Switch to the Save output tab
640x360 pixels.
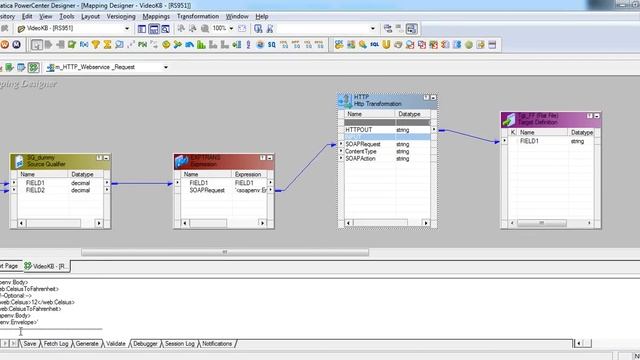(30, 344)
